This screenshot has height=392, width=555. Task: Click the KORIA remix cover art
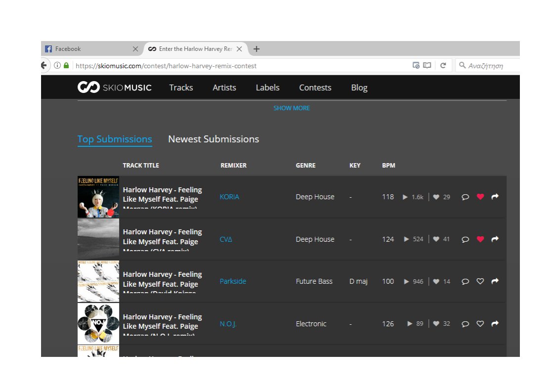[x=98, y=197]
